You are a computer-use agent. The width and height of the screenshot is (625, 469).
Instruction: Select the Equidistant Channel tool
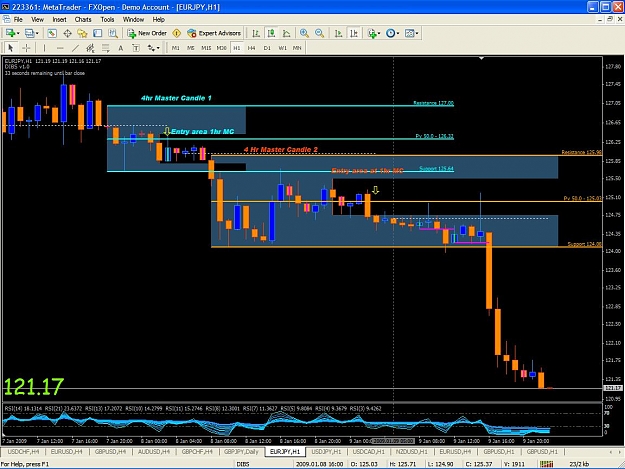pyautogui.click(x=90, y=48)
